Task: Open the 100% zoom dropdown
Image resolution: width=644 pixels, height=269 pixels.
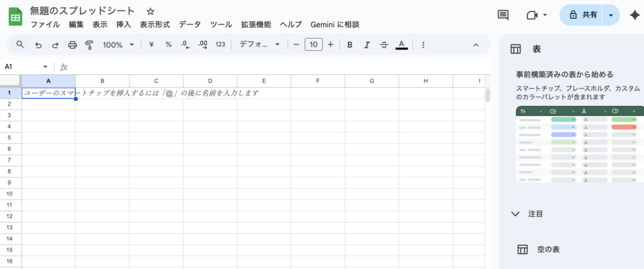Action: [118, 45]
